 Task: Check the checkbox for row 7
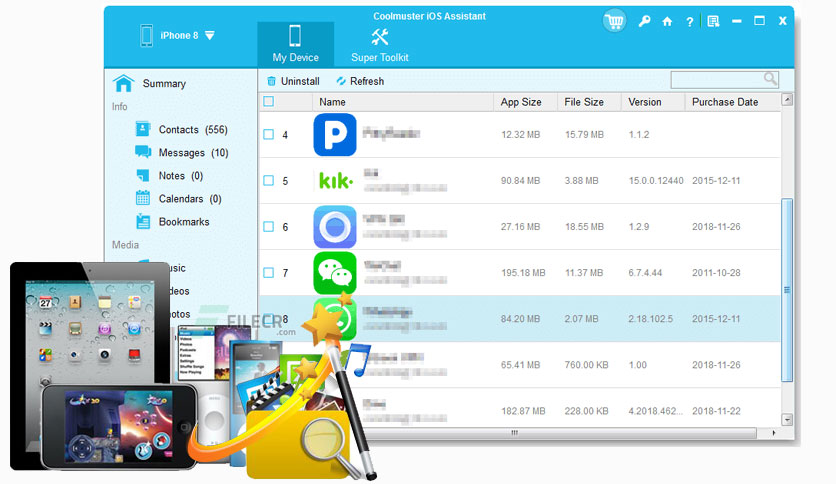coord(269,272)
